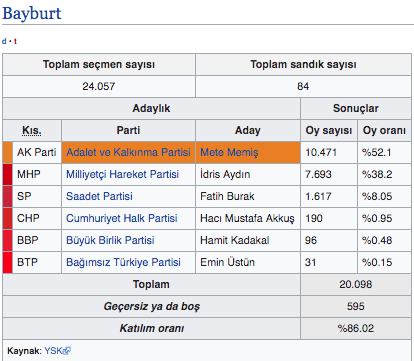Select the BTP abbreviation cell
This screenshot has height=361, width=414.
tap(37, 262)
